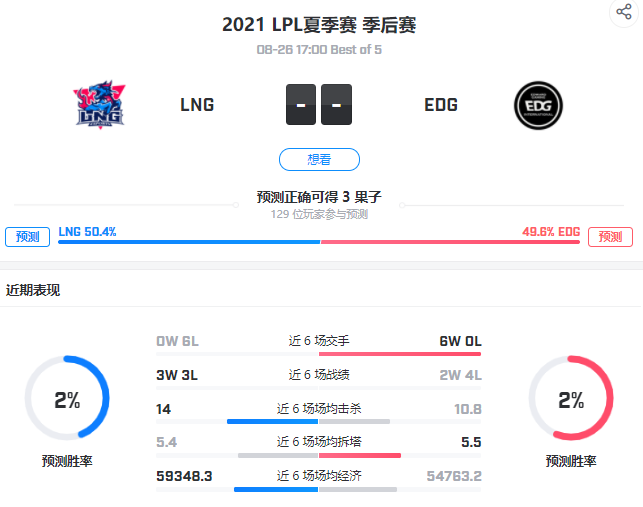Click the red EDG win rate ring
Screen dimensions: 643x507
pos(571,398)
